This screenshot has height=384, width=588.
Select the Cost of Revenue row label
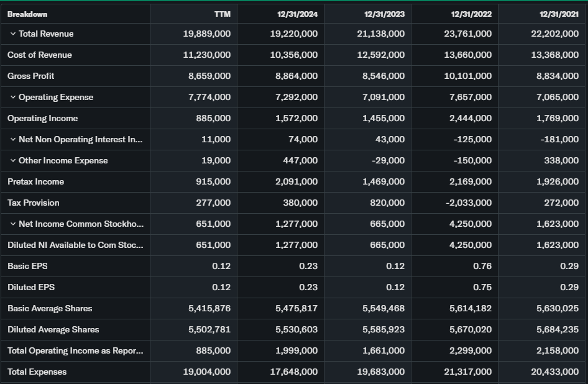pos(40,55)
